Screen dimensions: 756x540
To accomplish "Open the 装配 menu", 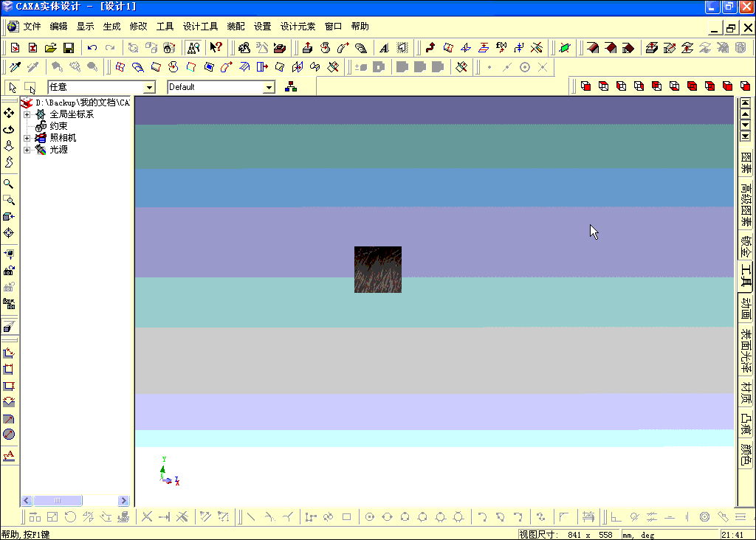I will click(236, 27).
